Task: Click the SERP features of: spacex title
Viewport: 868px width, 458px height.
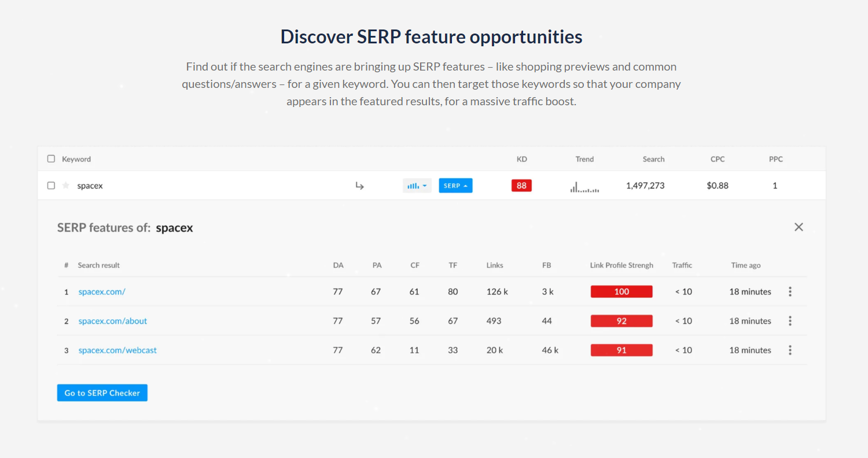Action: pyautogui.click(x=125, y=228)
